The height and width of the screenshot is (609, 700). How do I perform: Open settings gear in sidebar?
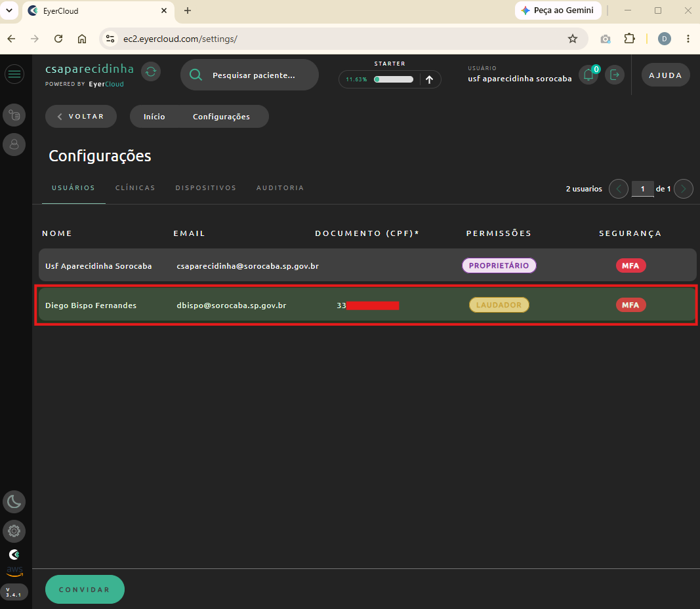14,532
